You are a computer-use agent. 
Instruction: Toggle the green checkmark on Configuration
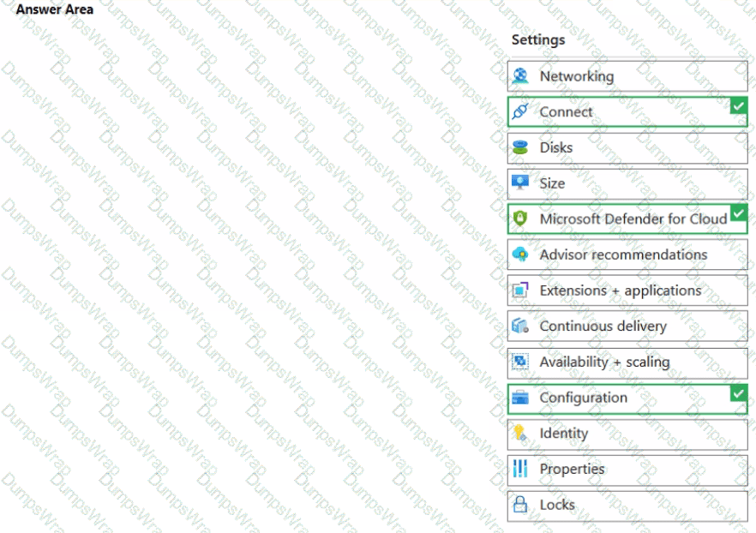click(738, 392)
